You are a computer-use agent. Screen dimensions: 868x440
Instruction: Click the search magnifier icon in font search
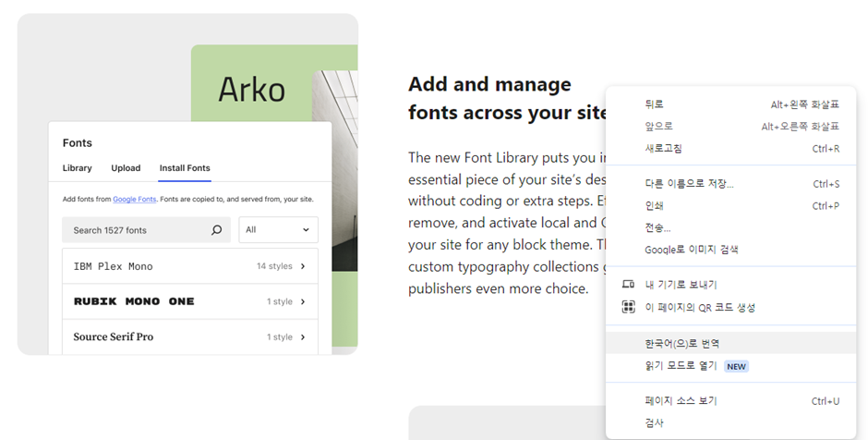click(217, 230)
